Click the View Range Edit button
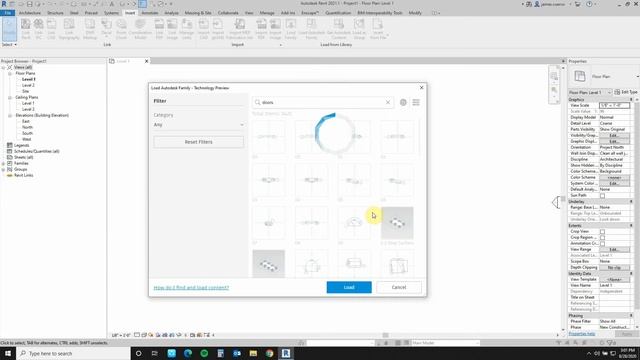Screen dimensions: 640x360 coord(614,249)
